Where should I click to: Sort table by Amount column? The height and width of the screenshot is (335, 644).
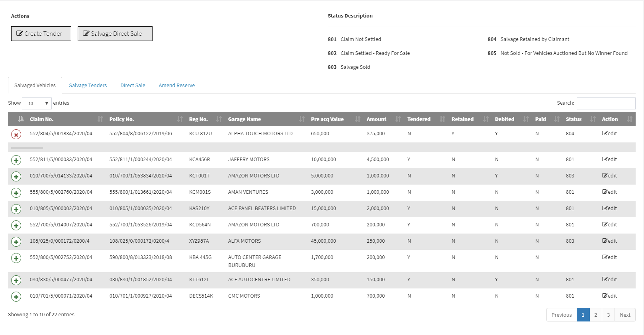(376, 119)
